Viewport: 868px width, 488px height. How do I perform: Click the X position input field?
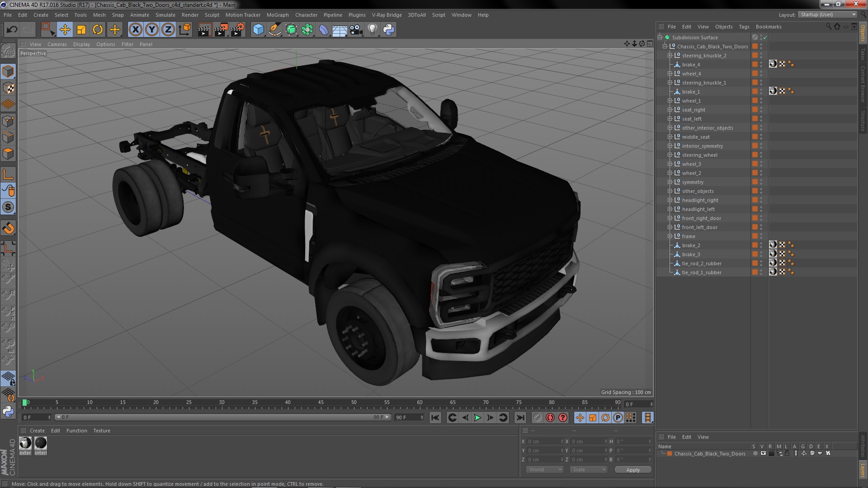[x=546, y=441]
